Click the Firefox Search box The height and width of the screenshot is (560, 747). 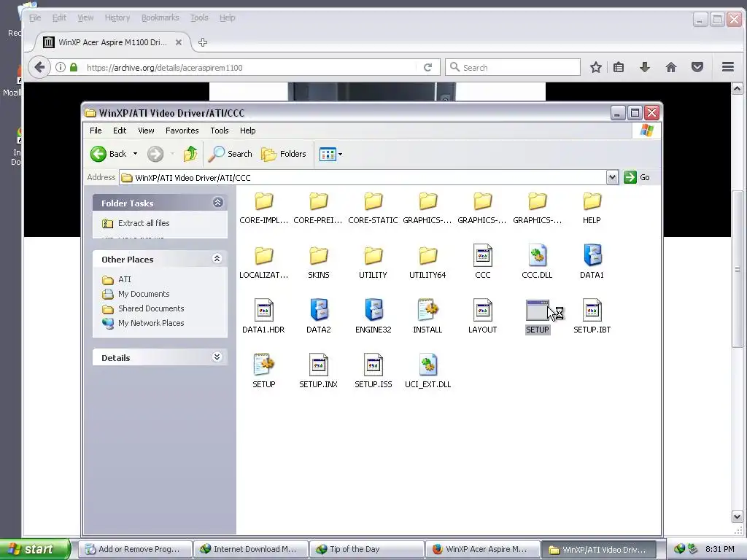(x=513, y=68)
